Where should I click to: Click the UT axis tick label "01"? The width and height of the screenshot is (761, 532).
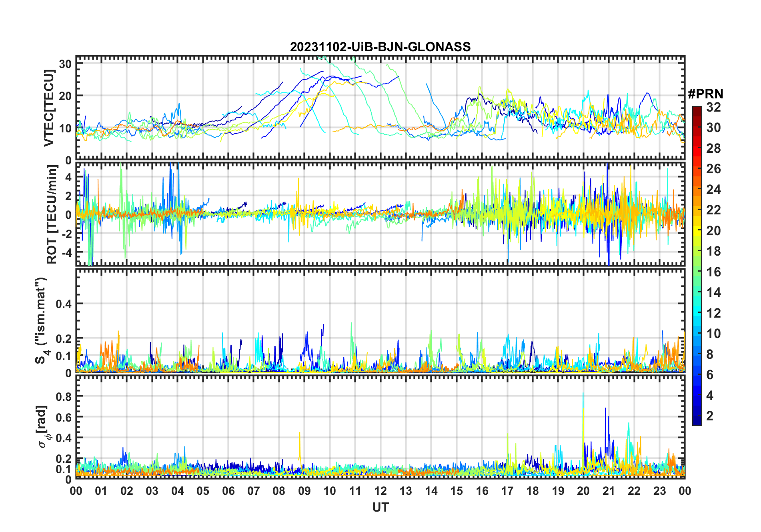click(x=101, y=491)
